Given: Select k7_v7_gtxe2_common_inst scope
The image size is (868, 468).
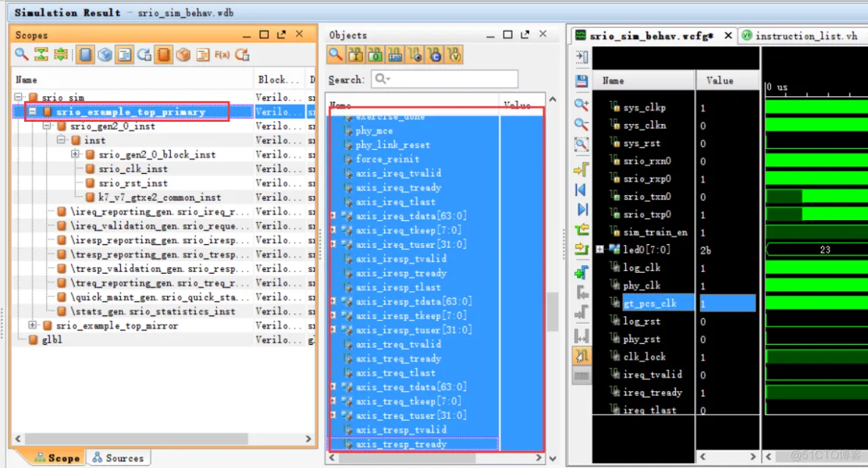Looking at the screenshot, I should [x=159, y=197].
